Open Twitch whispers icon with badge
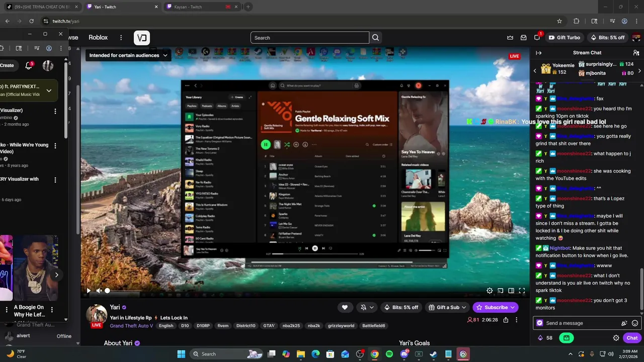The width and height of the screenshot is (644, 362). [x=537, y=37]
